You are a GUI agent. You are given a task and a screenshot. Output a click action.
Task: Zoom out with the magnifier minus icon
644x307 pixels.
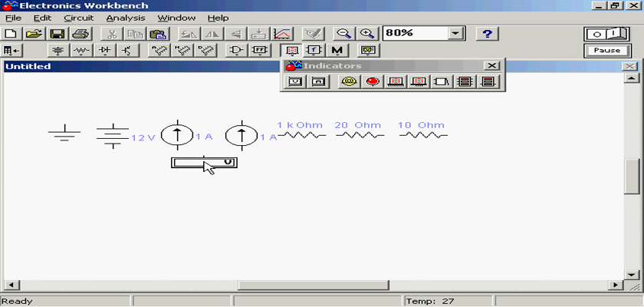point(343,34)
